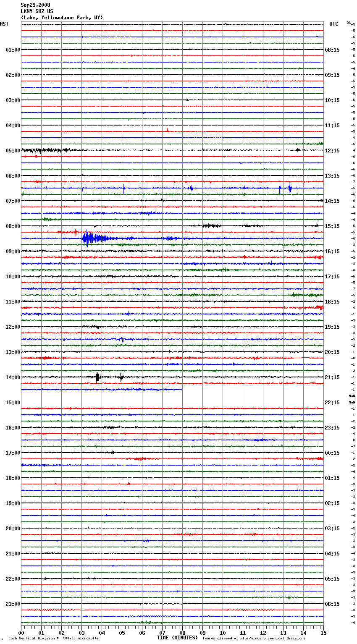357x644 pixels.
Task: Select the 22:00 MST time label
Action: pyautogui.click(x=13, y=579)
